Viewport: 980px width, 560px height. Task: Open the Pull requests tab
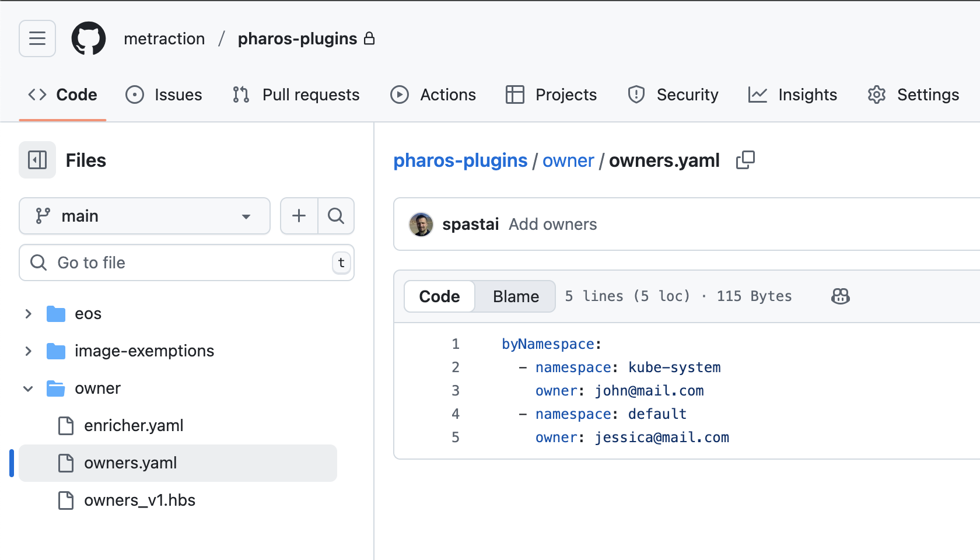296,94
